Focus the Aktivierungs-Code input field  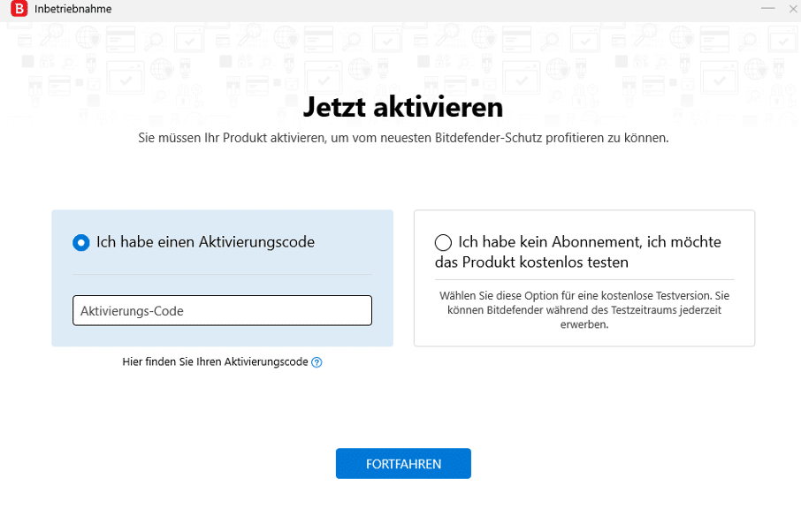[222, 310]
